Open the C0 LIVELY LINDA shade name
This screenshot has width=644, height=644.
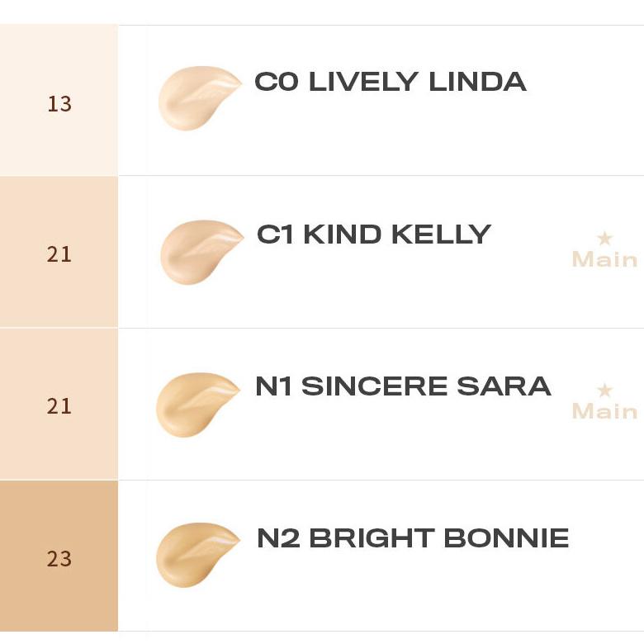[390, 82]
